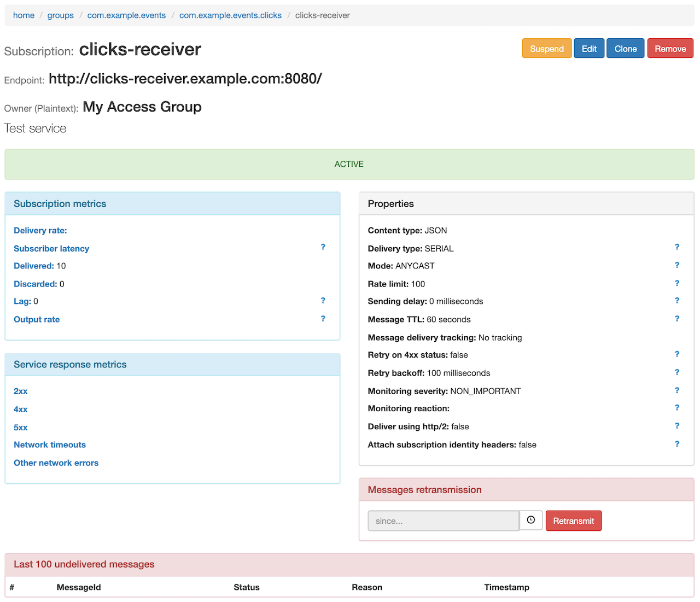Open the clock date picker icon
The image size is (700, 602).
531,520
